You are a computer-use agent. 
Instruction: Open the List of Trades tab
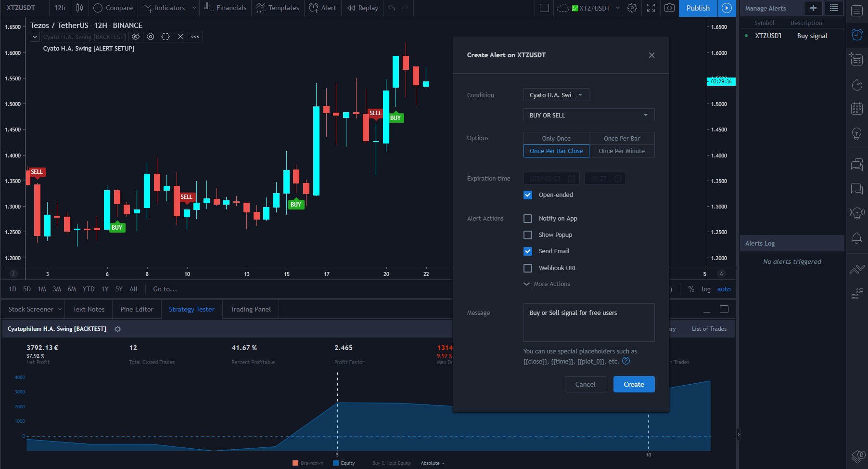pos(709,329)
